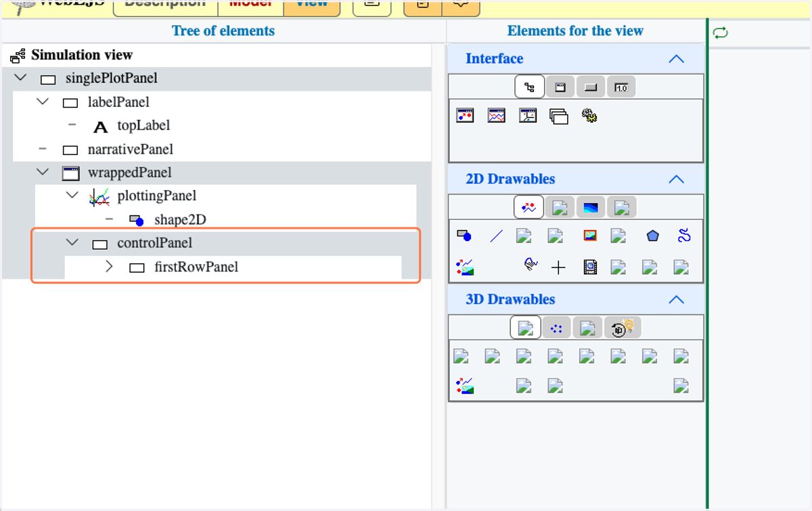Pick the 2D blue curve trail element
The height and width of the screenshot is (511, 812).
click(683, 236)
